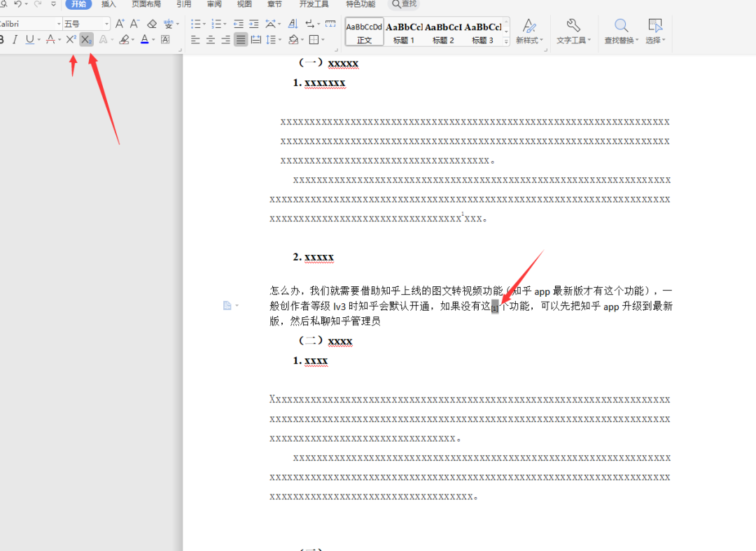Apply the 标题 1 style
Screen dimensions: 756x551
point(404,32)
